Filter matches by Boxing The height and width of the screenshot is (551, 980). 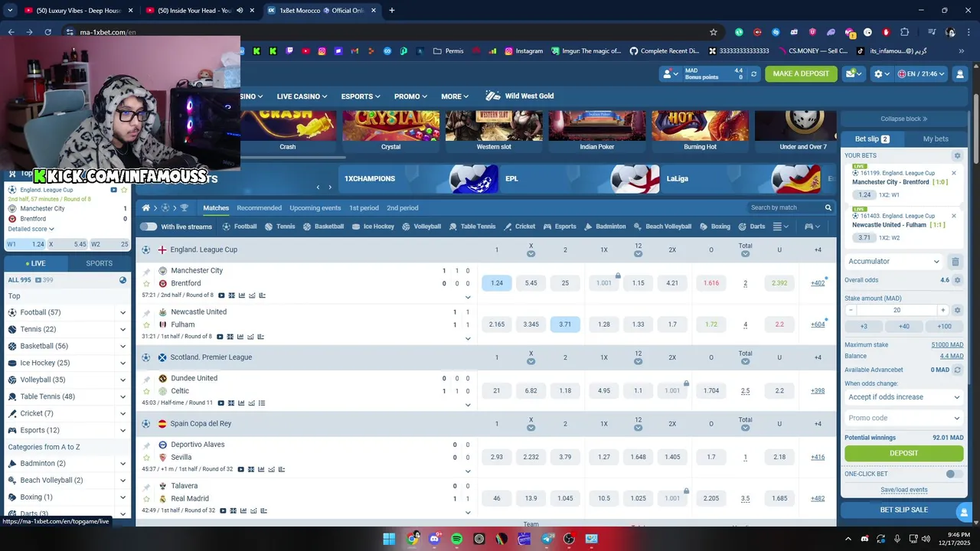714,227
